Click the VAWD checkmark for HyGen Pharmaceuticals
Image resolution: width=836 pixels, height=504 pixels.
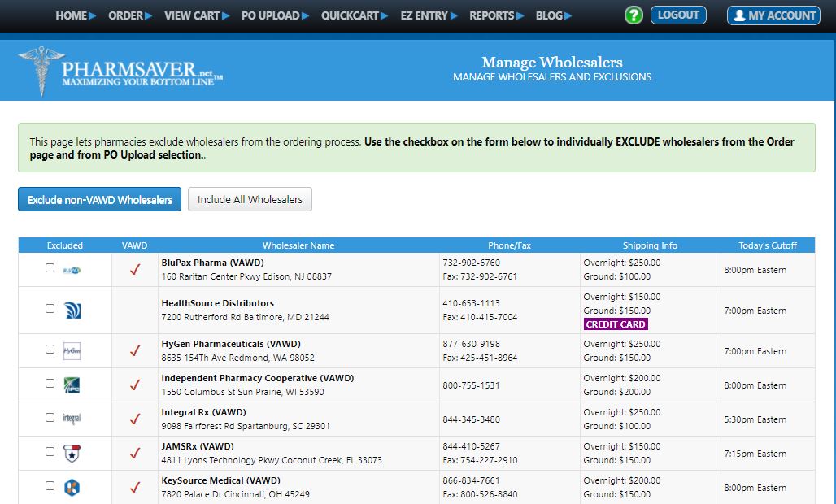(x=135, y=350)
